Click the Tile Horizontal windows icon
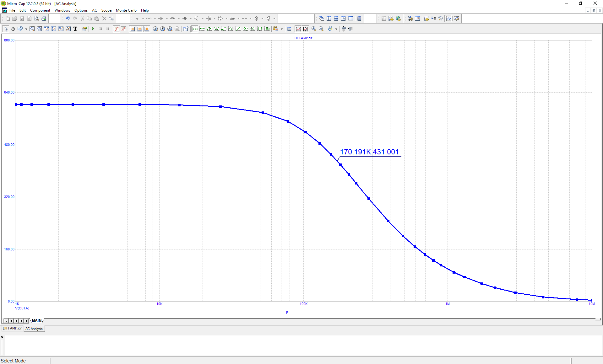This screenshot has height=364, width=603. [x=336, y=19]
